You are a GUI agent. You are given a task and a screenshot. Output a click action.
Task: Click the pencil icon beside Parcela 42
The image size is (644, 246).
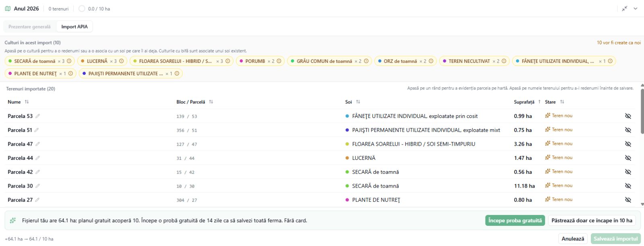pyautogui.click(x=38, y=172)
